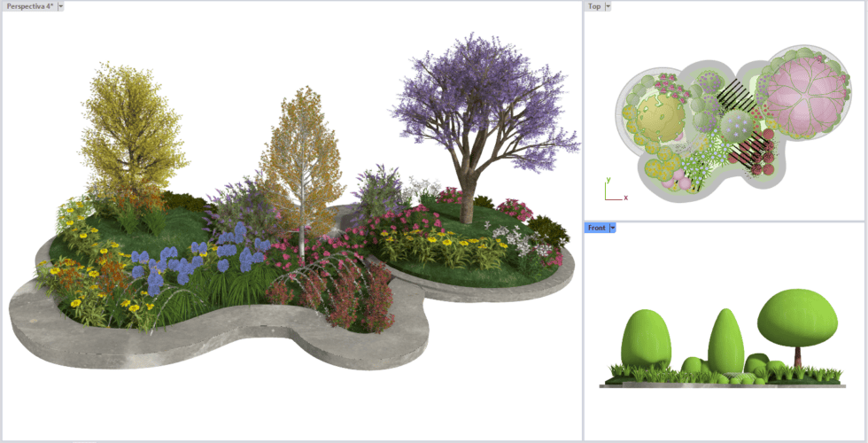
Task: Select the highlighted Front viewport title
Action: pos(597,228)
